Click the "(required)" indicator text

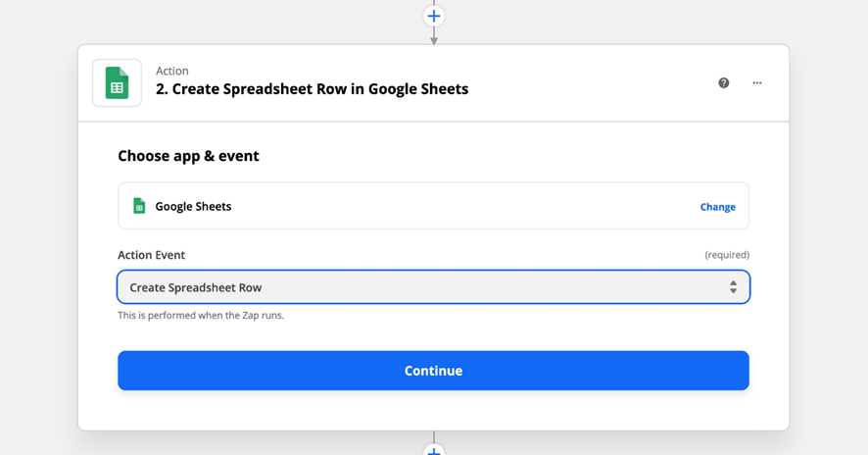727,255
